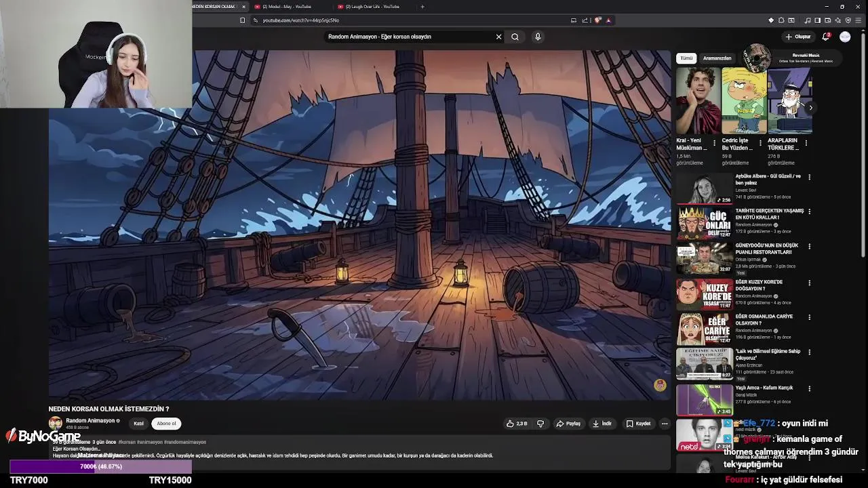Open options for Aybüke Albere video
The height and width of the screenshot is (488, 868).
click(x=809, y=177)
